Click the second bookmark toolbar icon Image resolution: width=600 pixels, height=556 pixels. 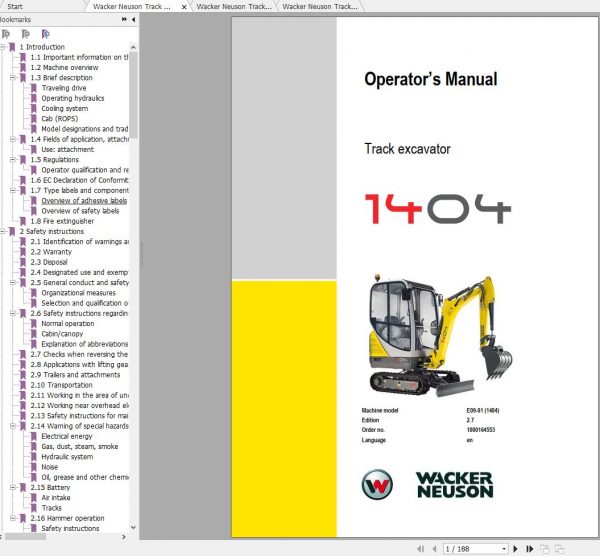coord(26,34)
